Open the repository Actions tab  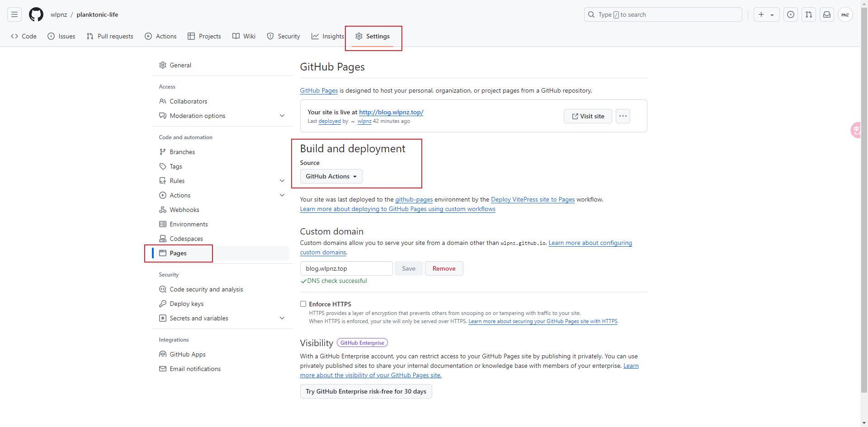160,36
